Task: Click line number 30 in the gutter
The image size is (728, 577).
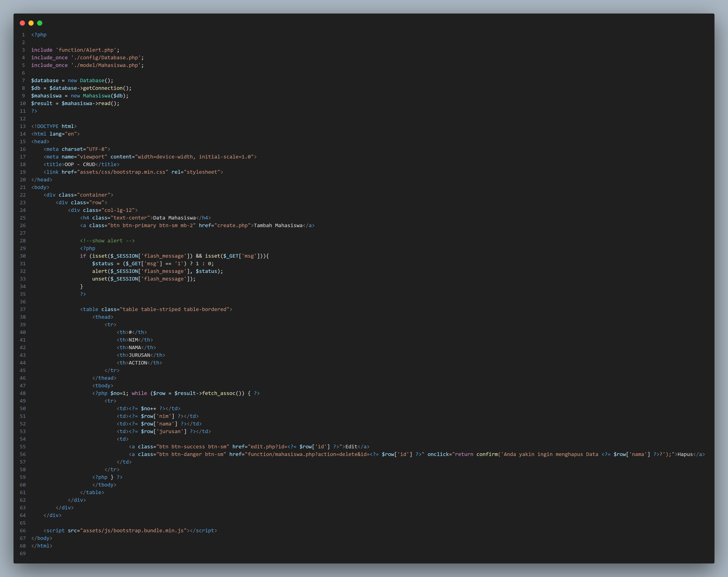Action: point(23,256)
